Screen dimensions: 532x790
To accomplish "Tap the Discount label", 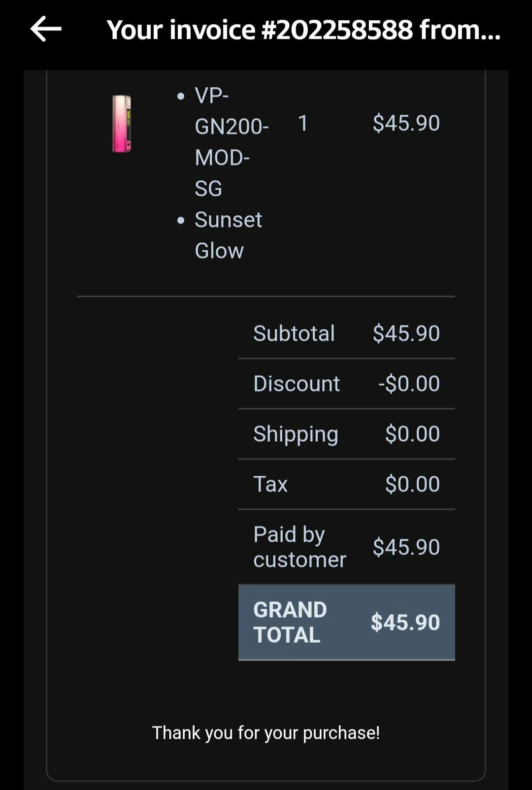I will (x=297, y=384).
